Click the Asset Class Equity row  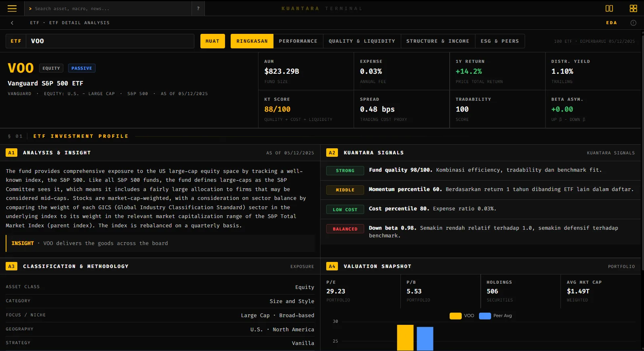pyautogui.click(x=160, y=287)
